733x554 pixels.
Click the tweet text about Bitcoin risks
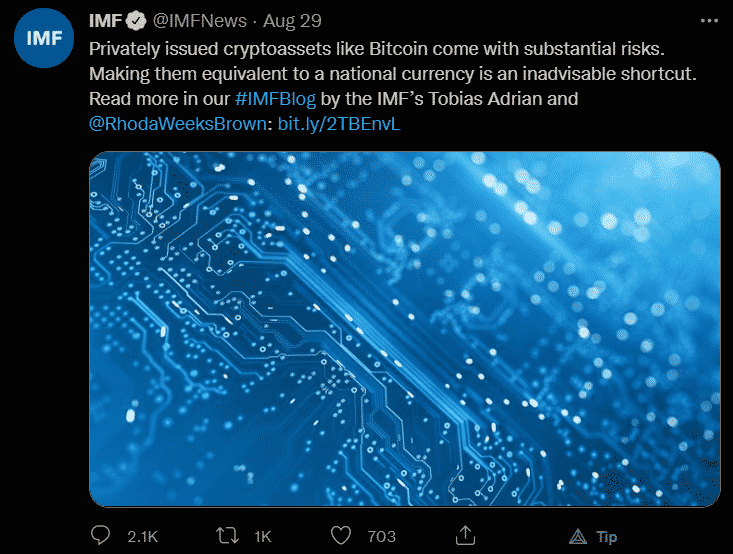click(393, 86)
